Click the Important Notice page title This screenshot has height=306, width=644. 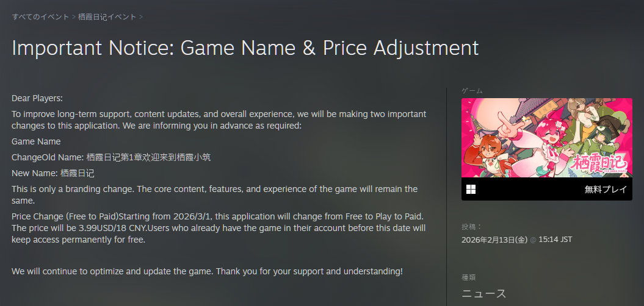[x=245, y=48]
